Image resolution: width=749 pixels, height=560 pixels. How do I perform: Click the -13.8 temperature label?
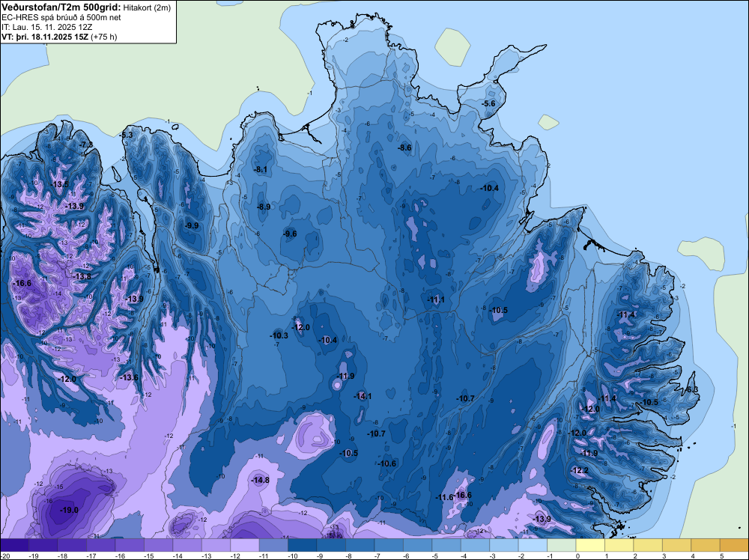point(82,276)
